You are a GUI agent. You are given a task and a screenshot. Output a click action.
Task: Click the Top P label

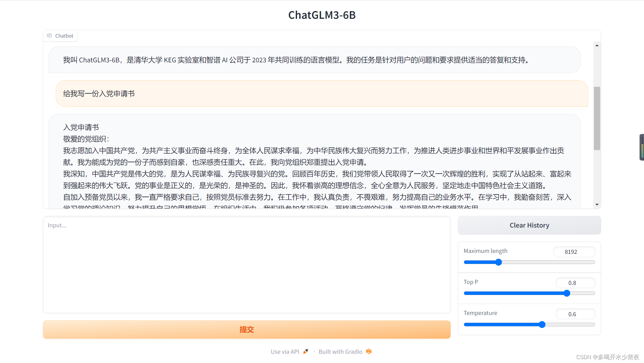click(x=471, y=282)
